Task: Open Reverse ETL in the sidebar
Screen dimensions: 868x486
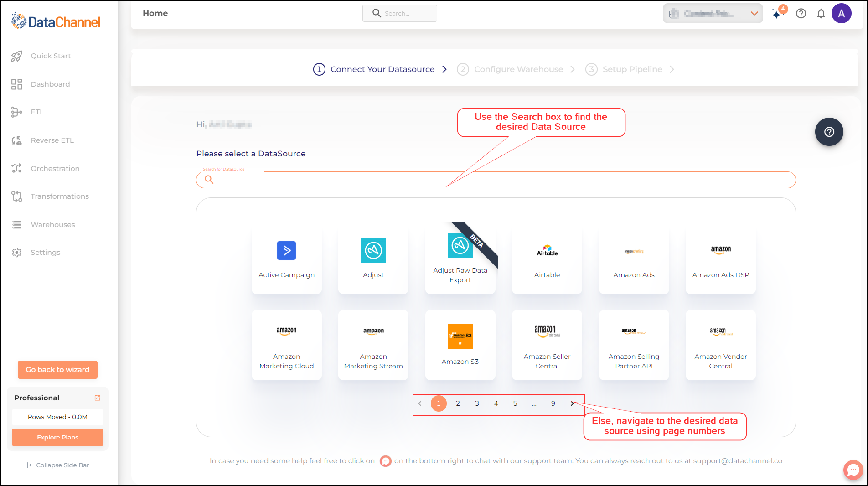Action: click(52, 140)
